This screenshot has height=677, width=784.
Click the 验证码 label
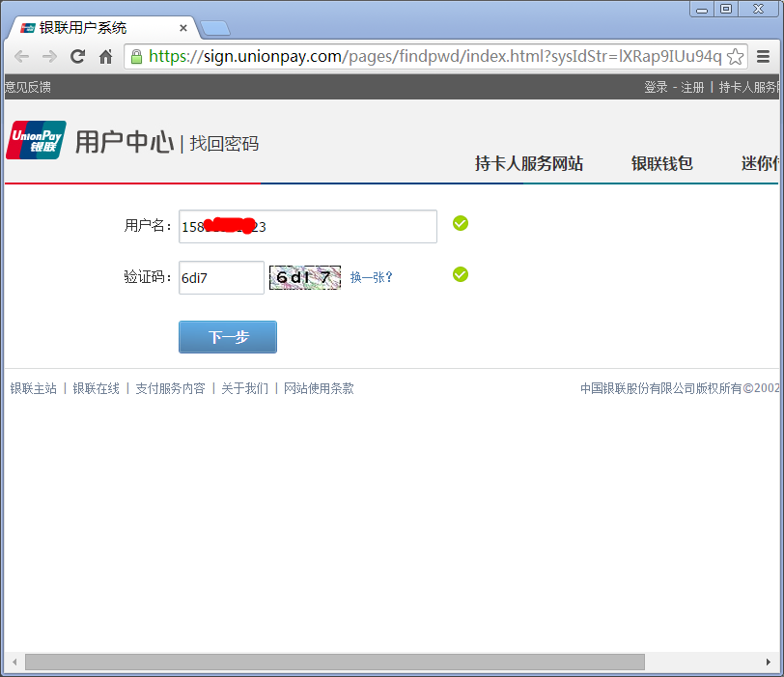point(147,276)
